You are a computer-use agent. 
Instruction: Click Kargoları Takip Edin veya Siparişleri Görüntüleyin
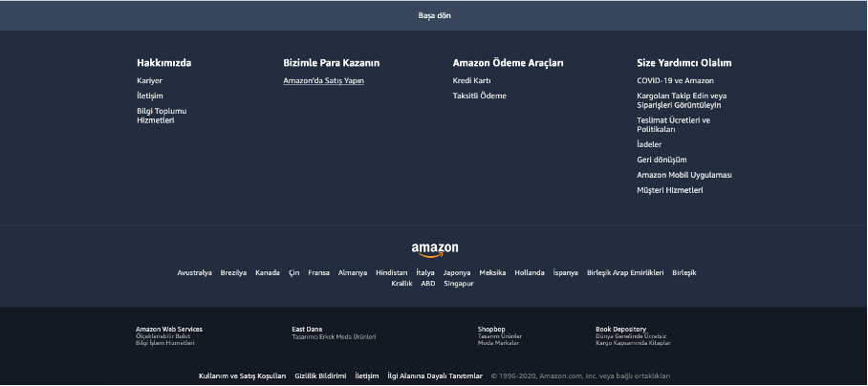point(682,100)
